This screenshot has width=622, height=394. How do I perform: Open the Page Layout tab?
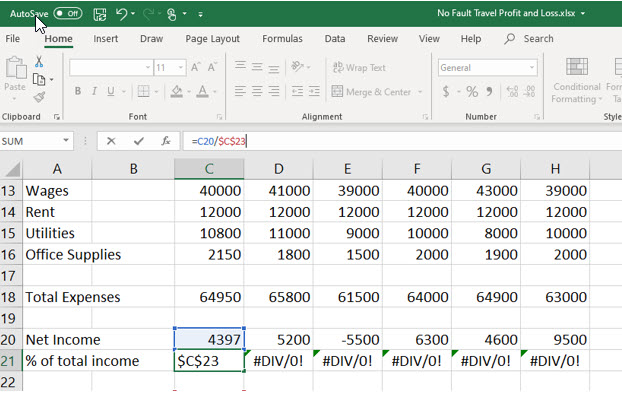coord(212,38)
